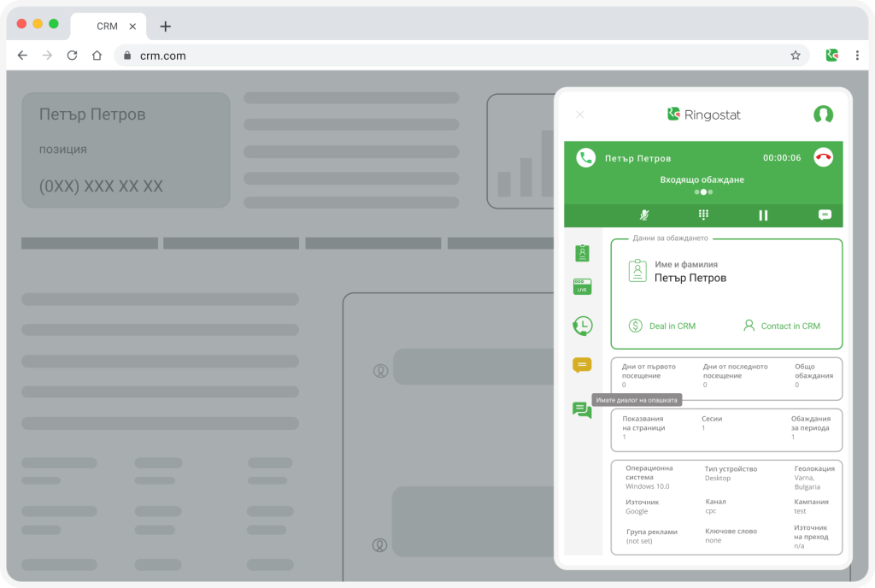Image resolution: width=875 pixels, height=588 pixels.
Task: Click the person icon beside Contact in CRM
Action: (x=749, y=326)
